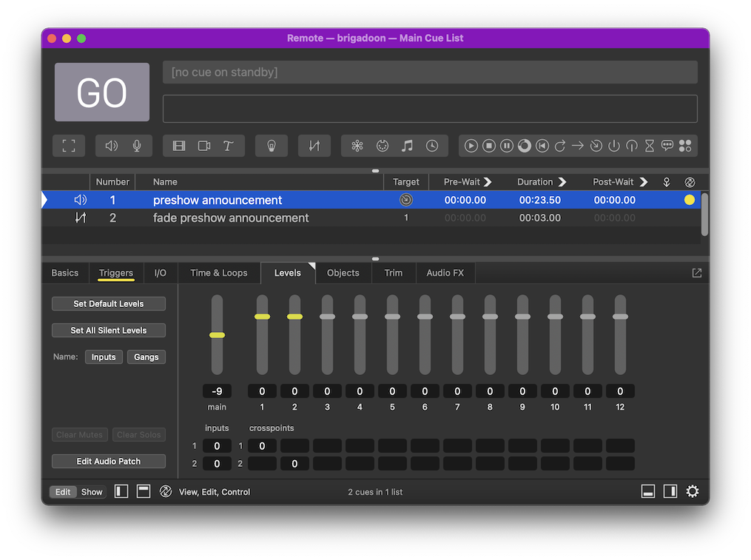Add a Fade cue from toolbar

pyautogui.click(x=314, y=146)
